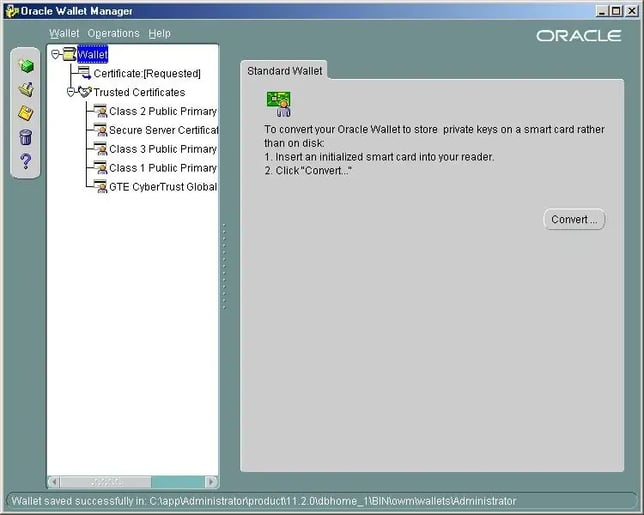
Task: Open the Operations menu
Action: coord(113,33)
